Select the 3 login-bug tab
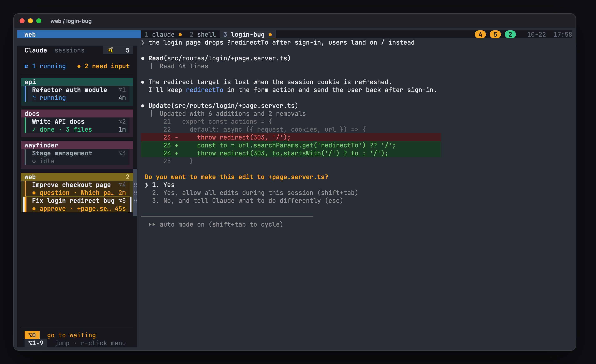Viewport: 596px width, 364px height. (248, 35)
